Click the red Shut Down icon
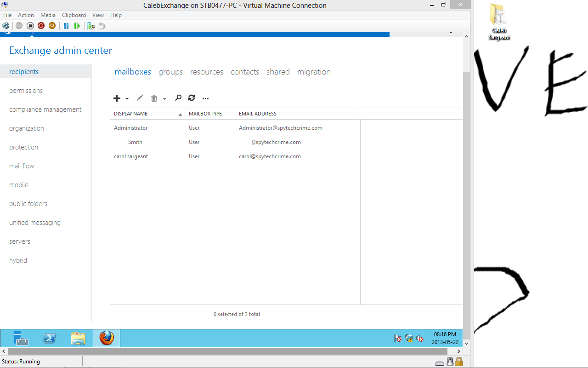588x368 pixels. (41, 26)
